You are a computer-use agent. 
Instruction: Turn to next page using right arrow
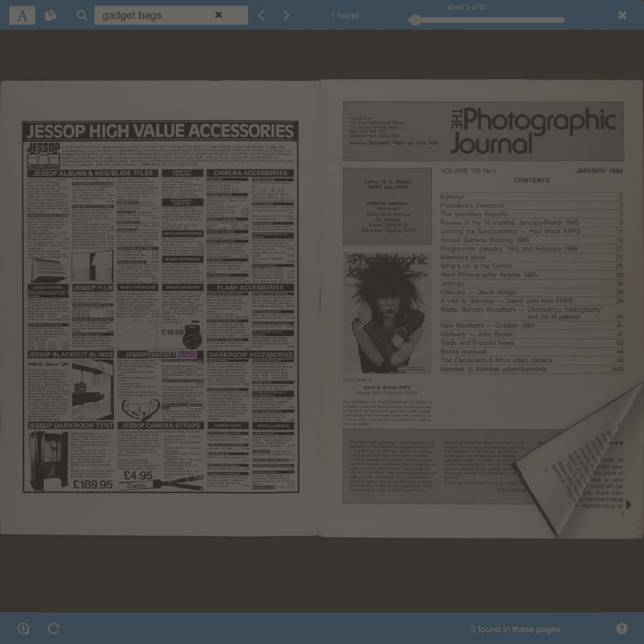629,504
